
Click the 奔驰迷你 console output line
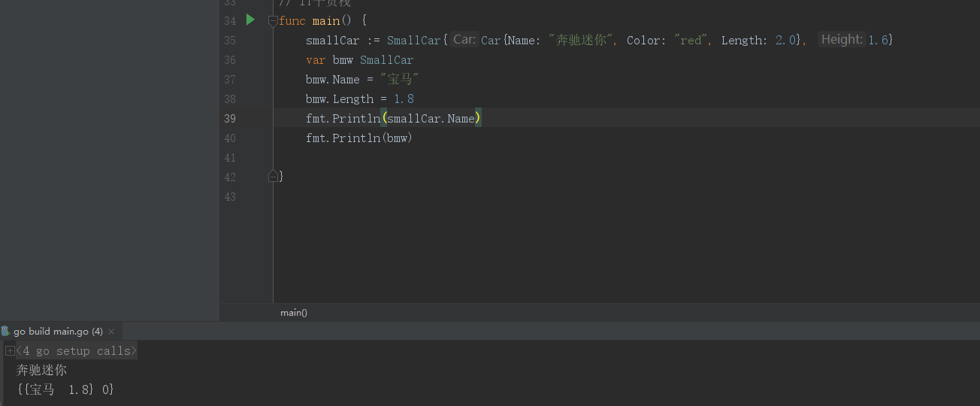click(42, 370)
